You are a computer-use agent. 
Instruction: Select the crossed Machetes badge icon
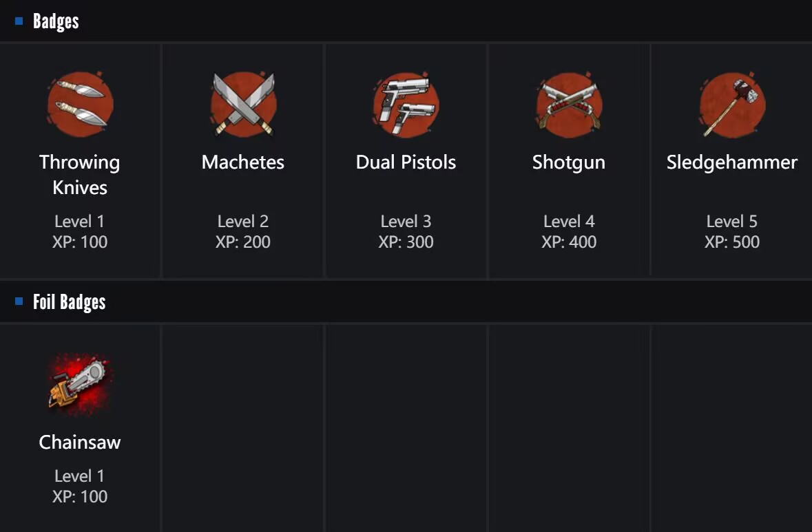[x=243, y=105]
